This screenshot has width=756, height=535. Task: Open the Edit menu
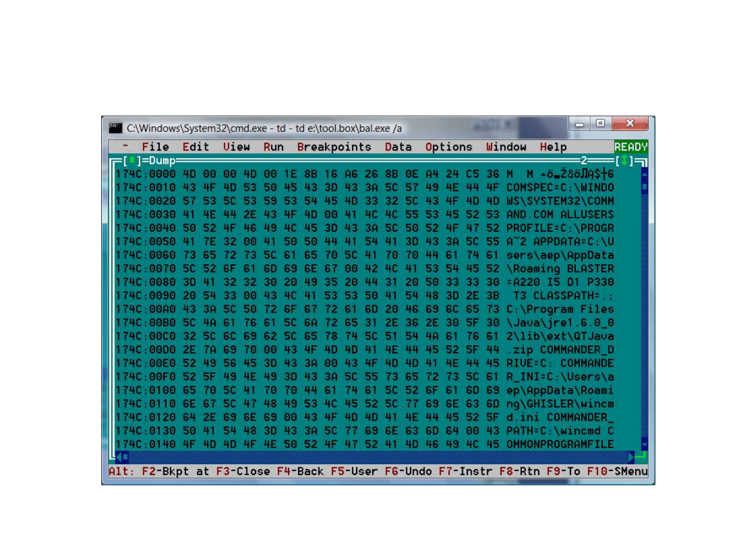(196, 147)
